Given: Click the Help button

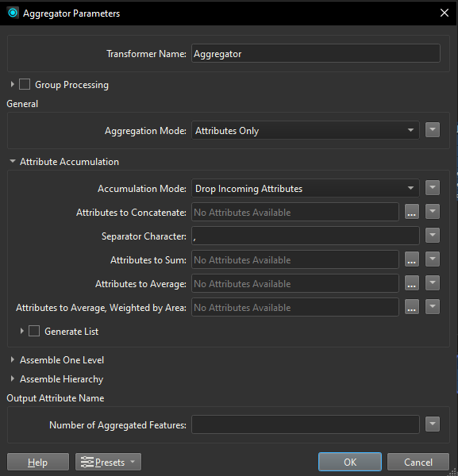Looking at the screenshot, I should coord(38,462).
